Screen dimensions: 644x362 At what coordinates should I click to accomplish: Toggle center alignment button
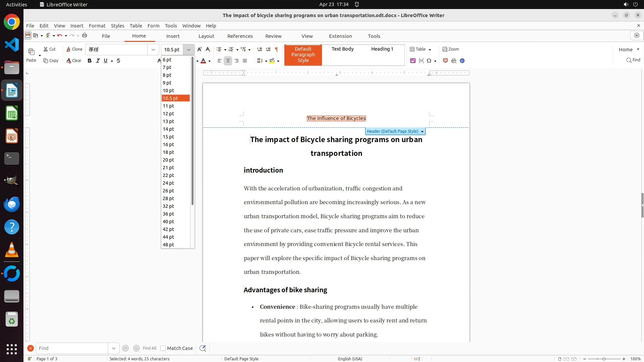(x=228, y=61)
